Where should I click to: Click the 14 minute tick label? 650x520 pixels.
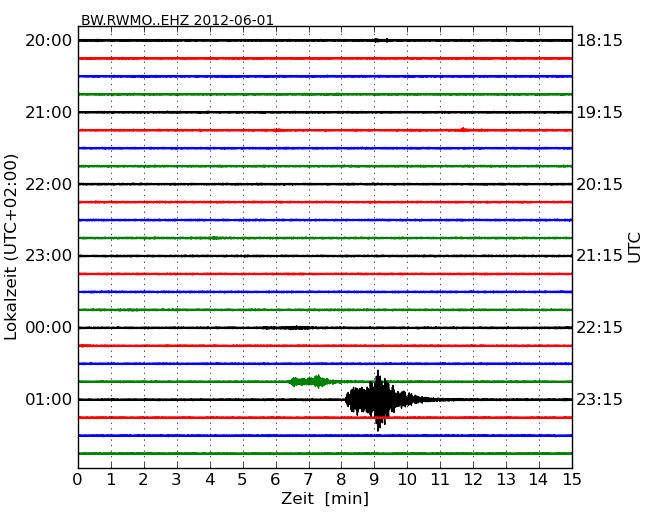tap(538, 480)
